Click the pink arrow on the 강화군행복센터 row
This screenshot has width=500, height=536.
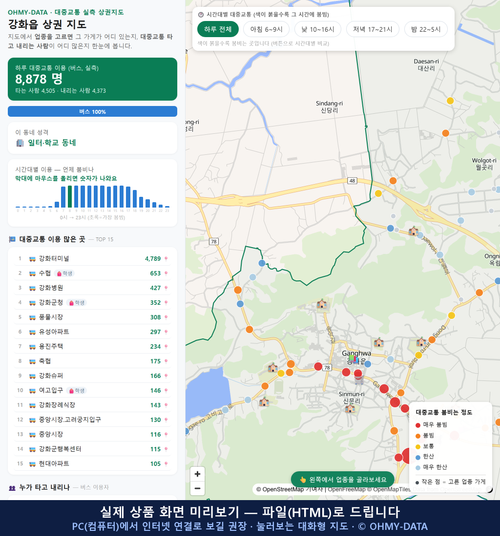[166, 449]
